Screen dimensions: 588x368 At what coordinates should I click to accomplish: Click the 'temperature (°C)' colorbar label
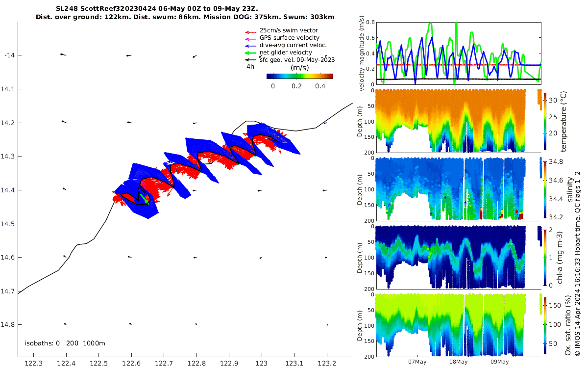pos(563,121)
